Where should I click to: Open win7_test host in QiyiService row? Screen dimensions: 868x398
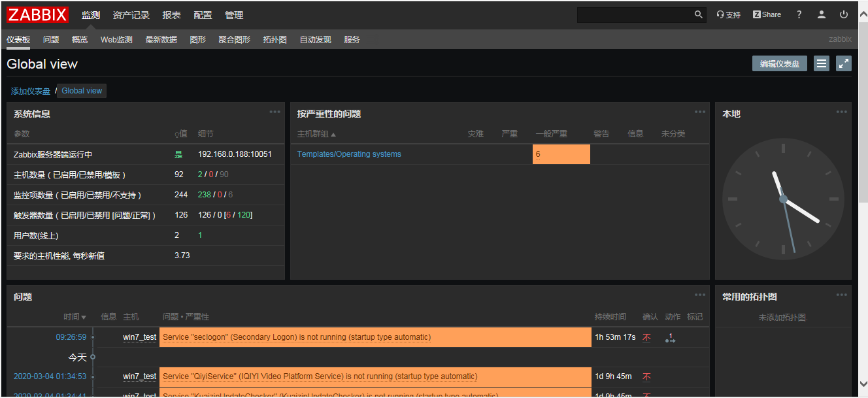(140, 376)
